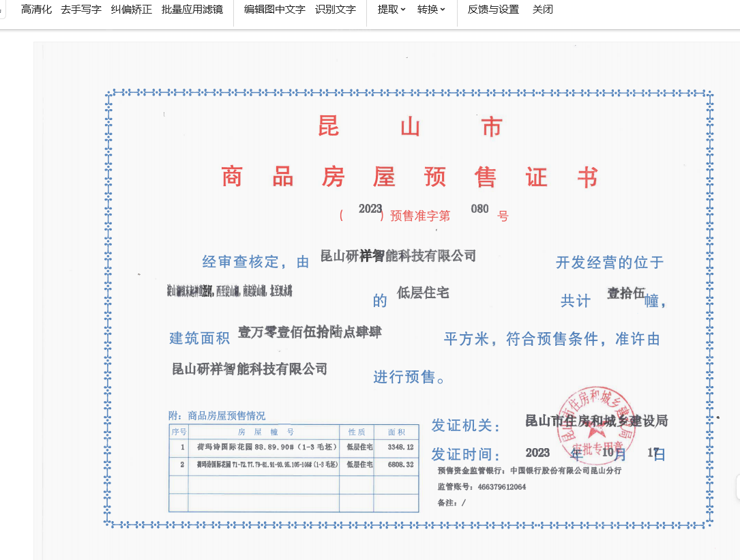Open 编辑图中文字 editor

[x=275, y=10]
